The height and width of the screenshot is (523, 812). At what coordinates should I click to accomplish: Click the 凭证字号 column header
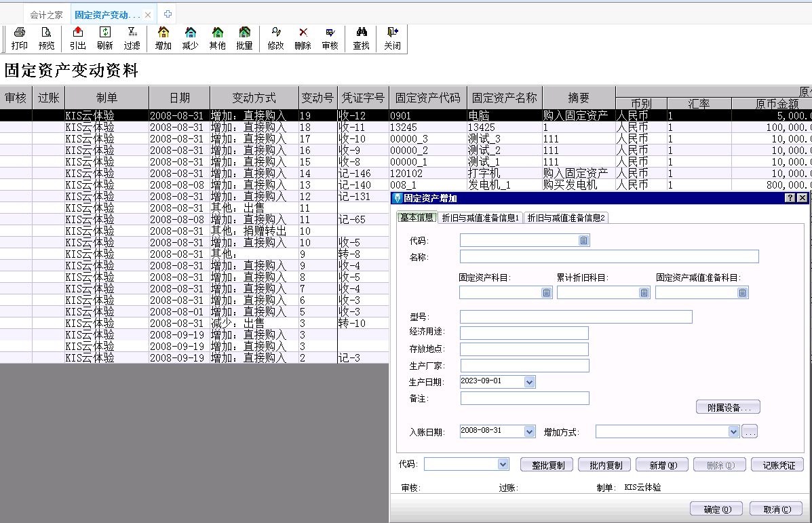pos(363,98)
